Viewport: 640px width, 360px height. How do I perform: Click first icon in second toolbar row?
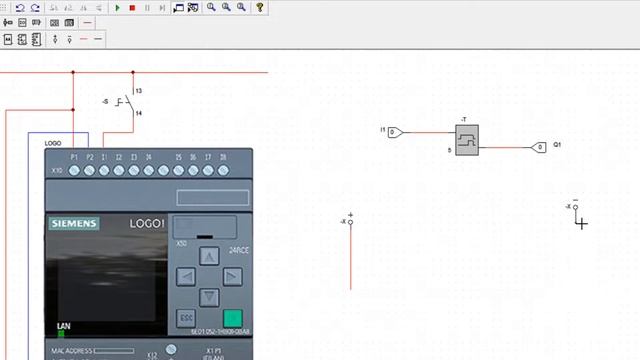8,23
